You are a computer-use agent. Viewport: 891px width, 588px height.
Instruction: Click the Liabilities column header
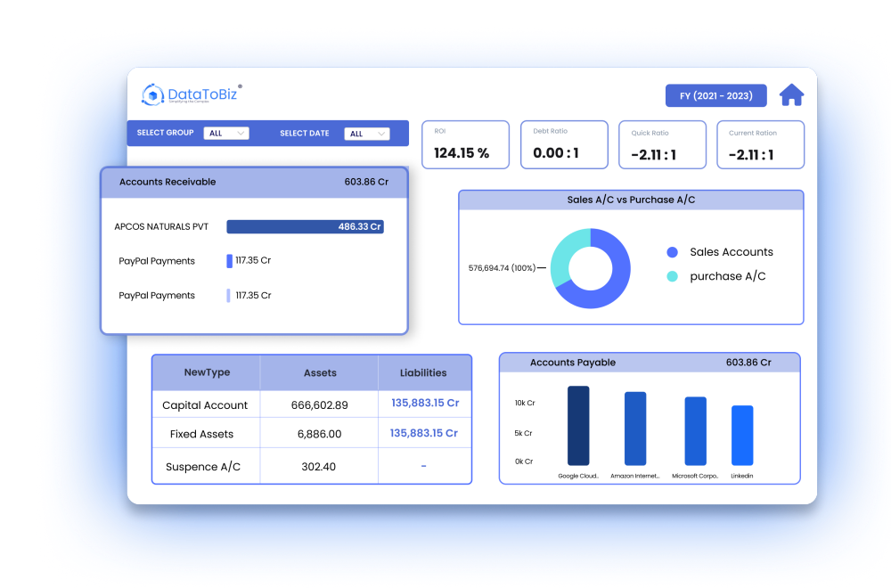tap(423, 373)
